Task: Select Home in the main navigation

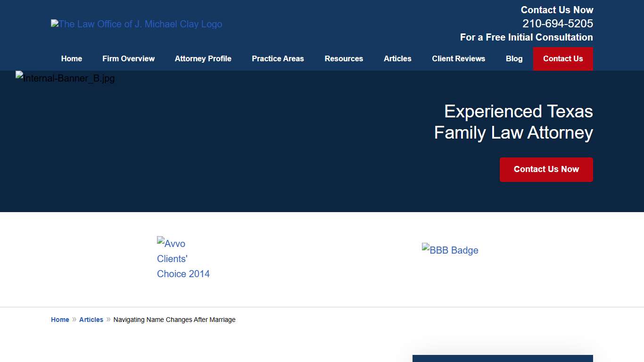Action: click(x=71, y=58)
